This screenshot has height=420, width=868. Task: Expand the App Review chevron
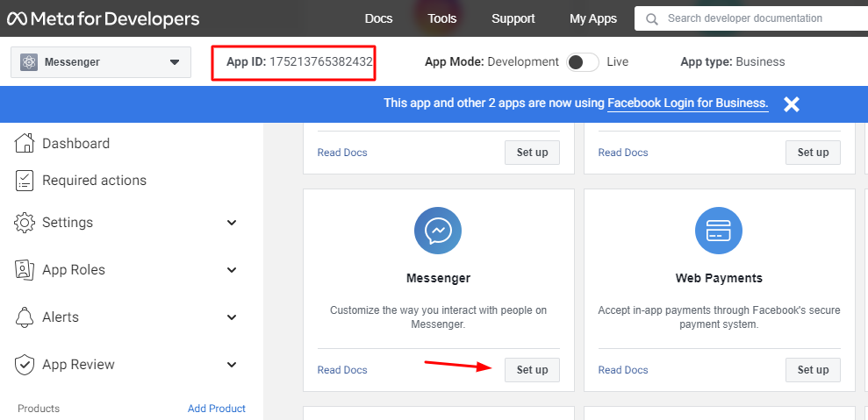click(232, 365)
